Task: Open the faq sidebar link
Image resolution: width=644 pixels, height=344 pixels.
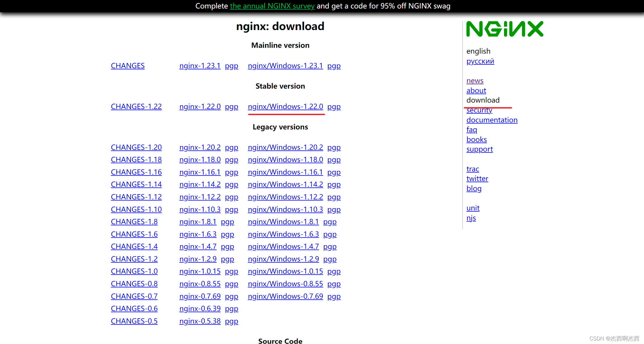Action: coord(471,130)
